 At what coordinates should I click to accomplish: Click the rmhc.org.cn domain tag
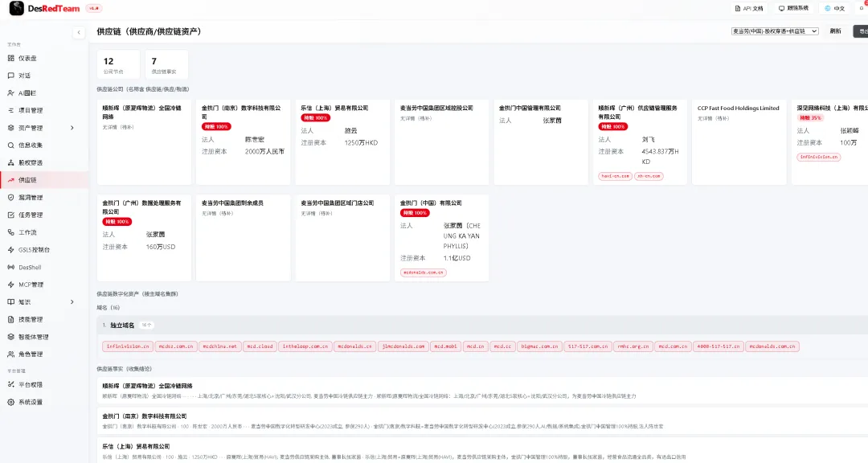(633, 346)
